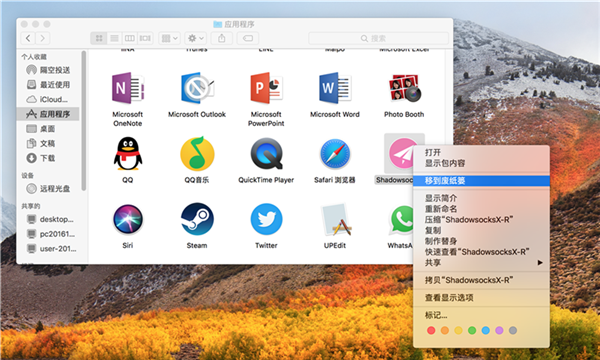Select the ShadowsocksX-R paper plane icon
The image size is (600, 360).
[x=401, y=153]
